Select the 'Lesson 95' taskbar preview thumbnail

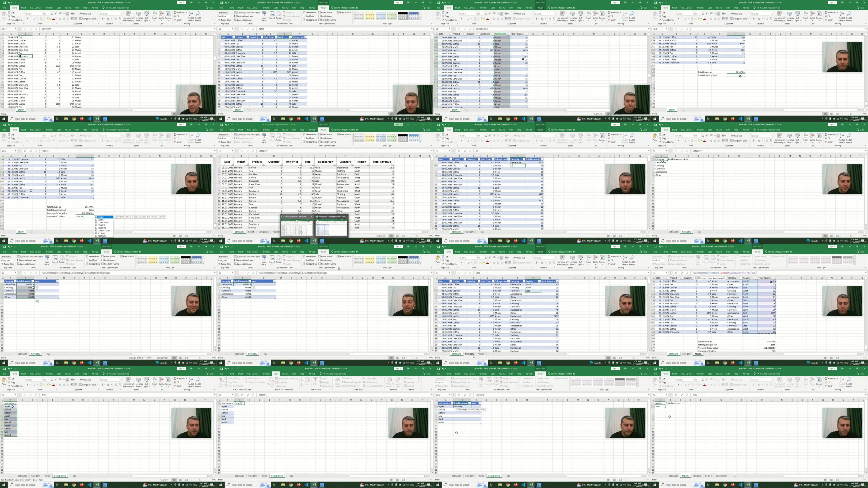tap(331, 228)
